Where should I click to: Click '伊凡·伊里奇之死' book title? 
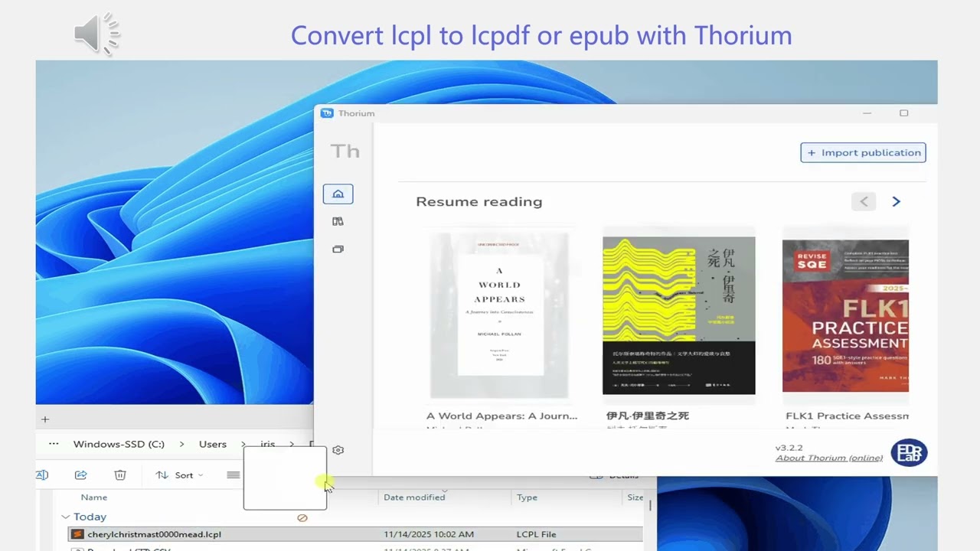click(x=648, y=416)
